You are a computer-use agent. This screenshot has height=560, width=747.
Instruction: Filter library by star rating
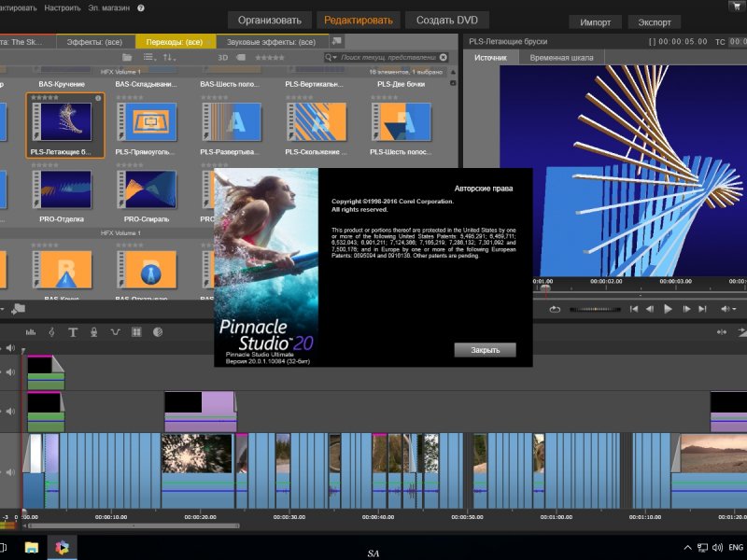[270, 58]
